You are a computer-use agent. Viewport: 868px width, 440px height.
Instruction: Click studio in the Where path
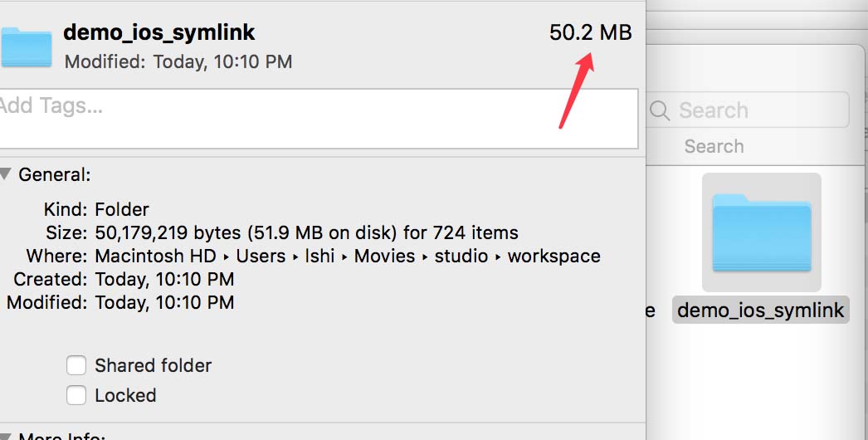click(461, 256)
